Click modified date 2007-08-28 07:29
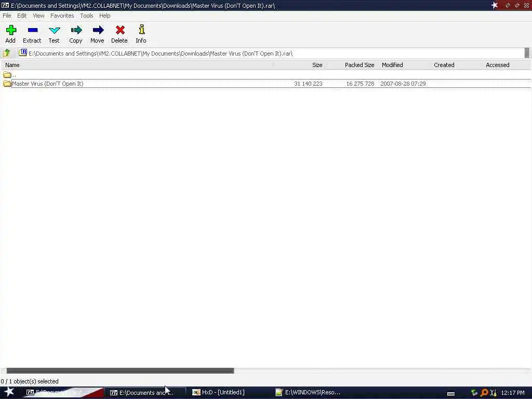532x399 pixels. click(403, 84)
